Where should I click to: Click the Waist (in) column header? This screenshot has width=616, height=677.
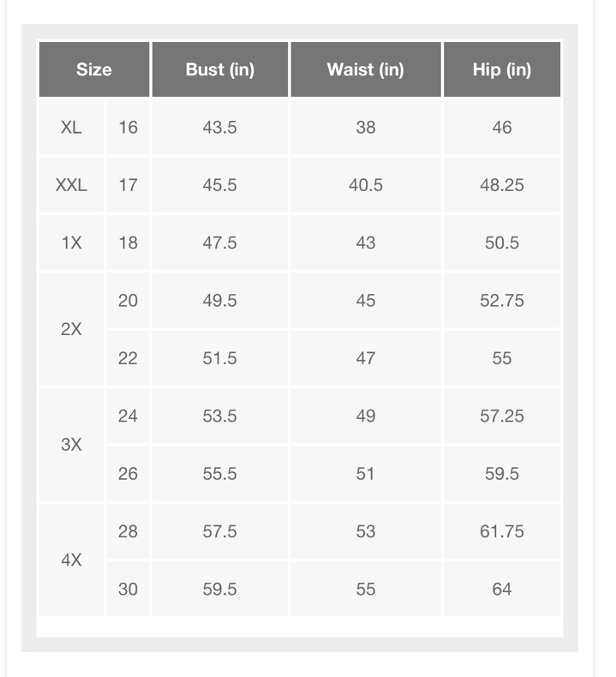coord(366,69)
